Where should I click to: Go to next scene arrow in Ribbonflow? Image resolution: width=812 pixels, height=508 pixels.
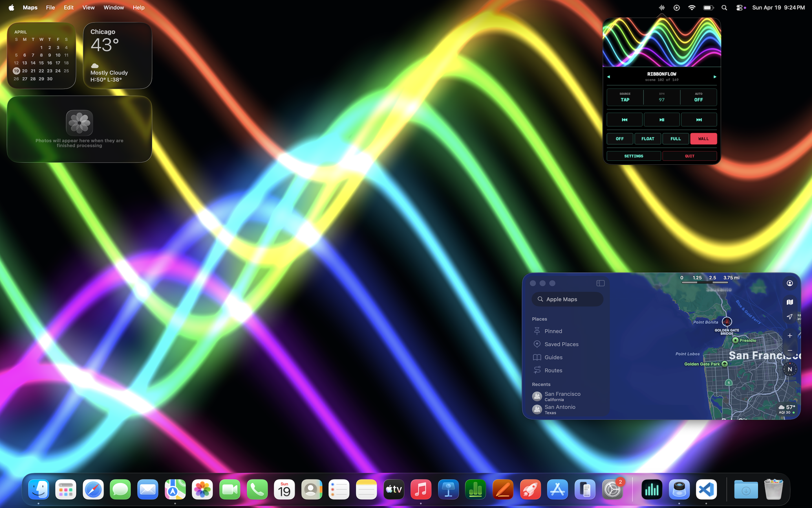tap(715, 76)
